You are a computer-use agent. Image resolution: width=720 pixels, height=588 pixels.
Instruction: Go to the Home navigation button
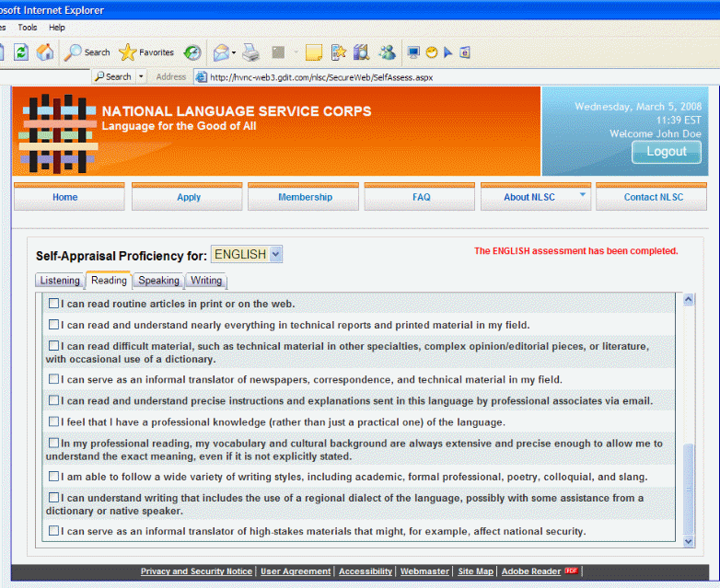tap(69, 197)
